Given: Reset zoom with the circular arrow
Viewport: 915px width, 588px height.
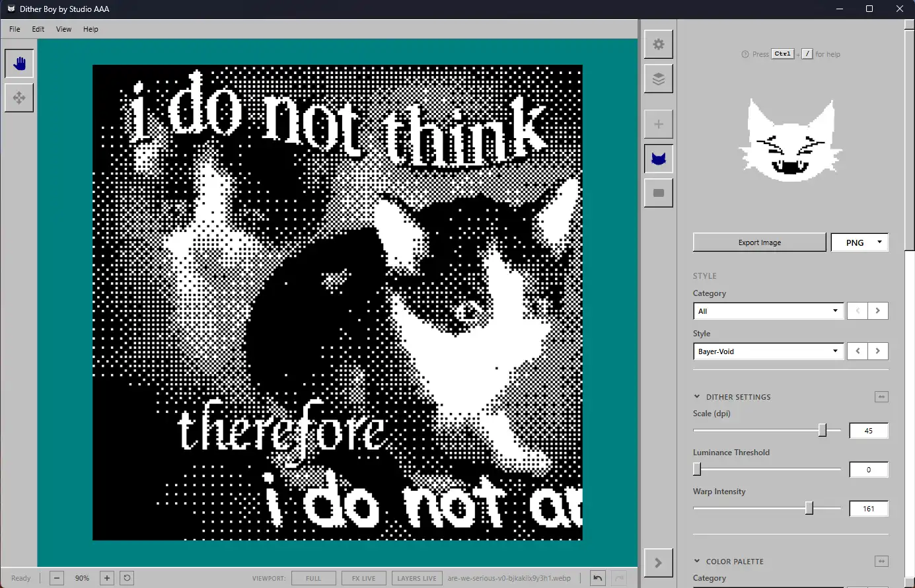Looking at the screenshot, I should click(128, 578).
